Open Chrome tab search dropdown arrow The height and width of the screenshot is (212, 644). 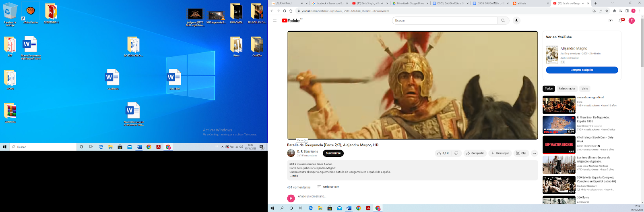pos(613,3)
